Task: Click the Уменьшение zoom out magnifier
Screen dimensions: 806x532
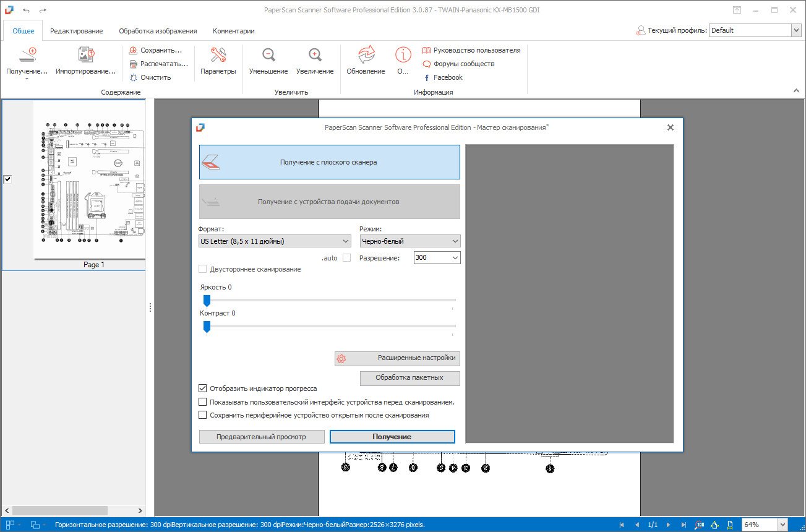Action: pos(268,56)
